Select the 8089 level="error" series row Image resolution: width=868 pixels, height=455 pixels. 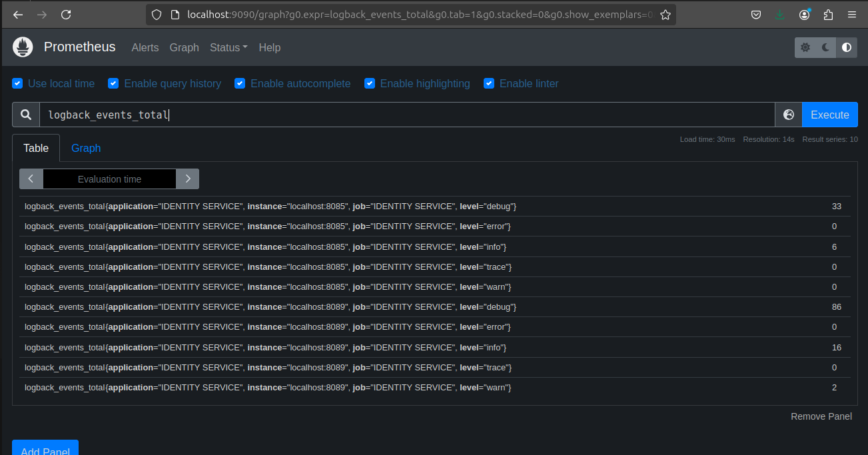click(x=435, y=327)
